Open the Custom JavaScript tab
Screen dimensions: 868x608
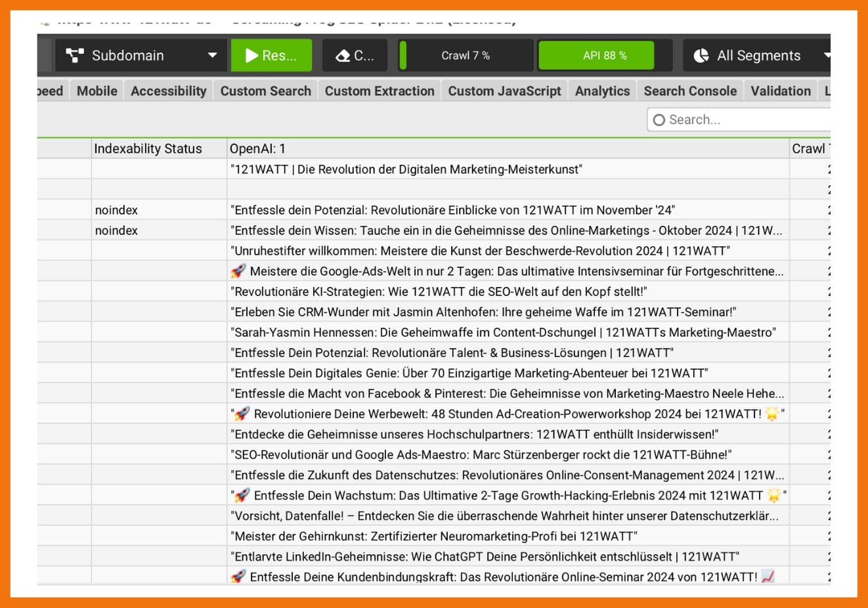click(504, 91)
